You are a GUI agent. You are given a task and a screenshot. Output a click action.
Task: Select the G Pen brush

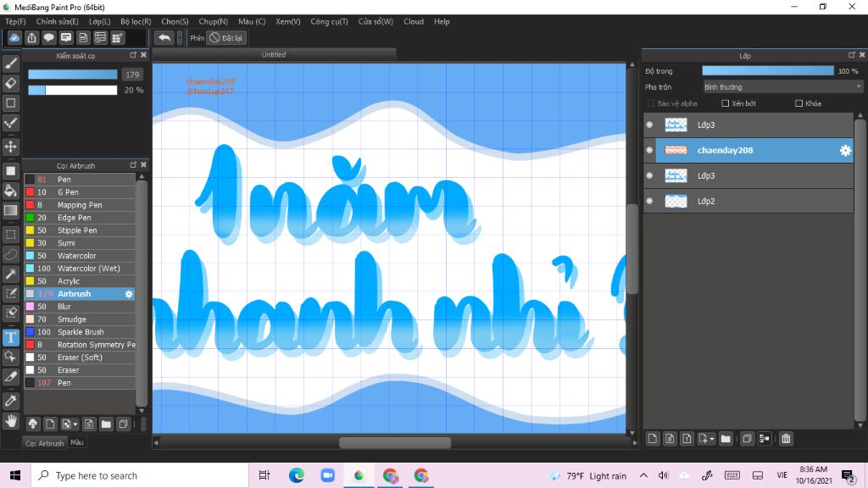[80, 192]
